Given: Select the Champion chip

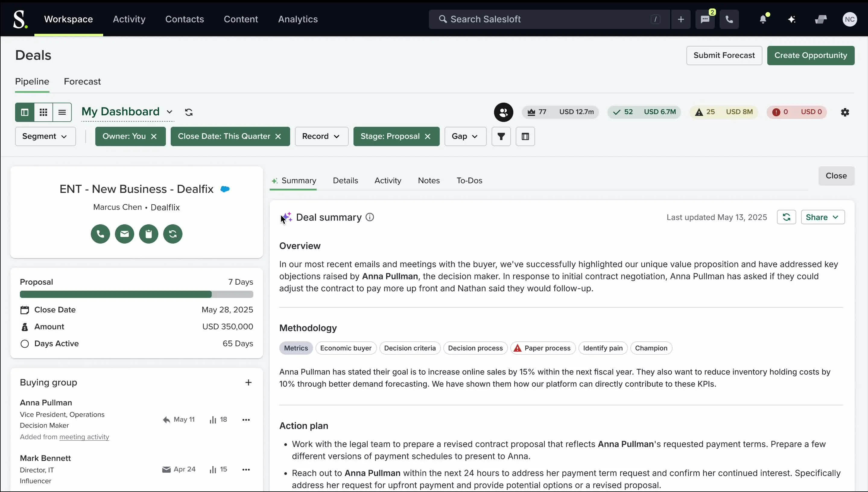Looking at the screenshot, I should pyautogui.click(x=651, y=348).
